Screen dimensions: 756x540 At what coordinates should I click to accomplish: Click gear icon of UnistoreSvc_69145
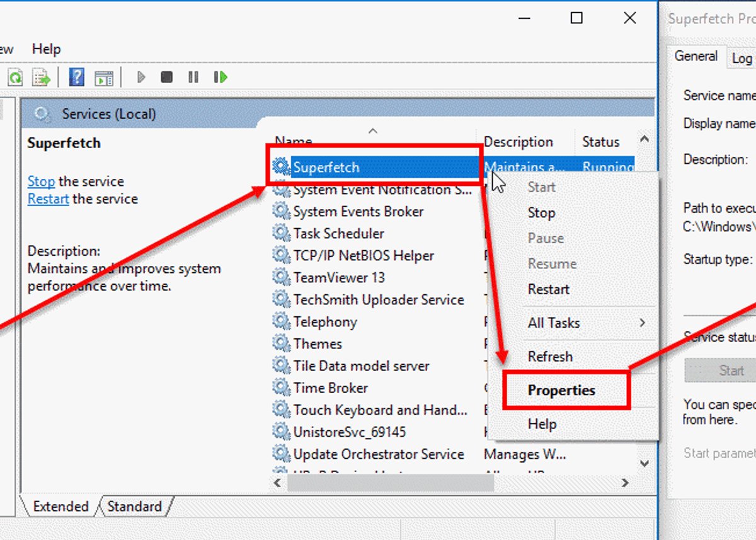point(281,432)
